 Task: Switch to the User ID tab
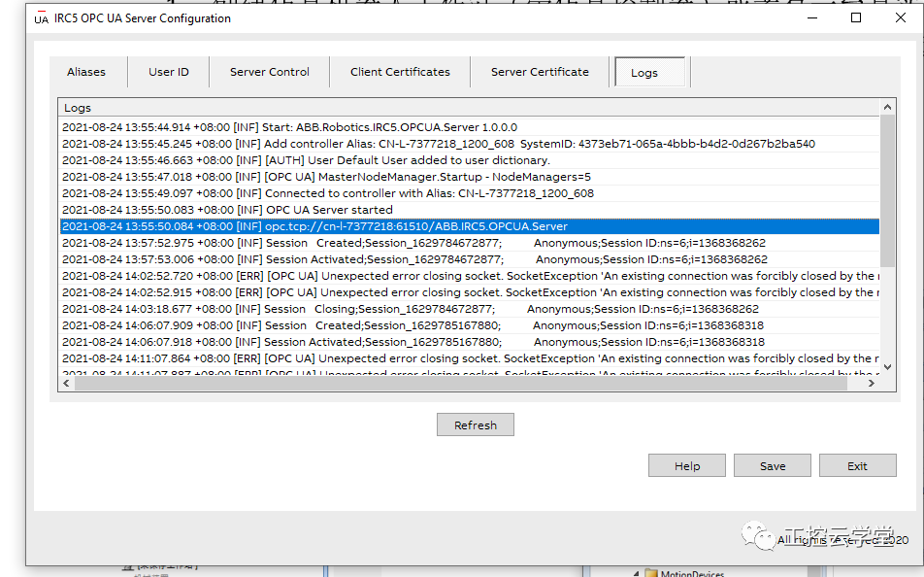coord(169,72)
